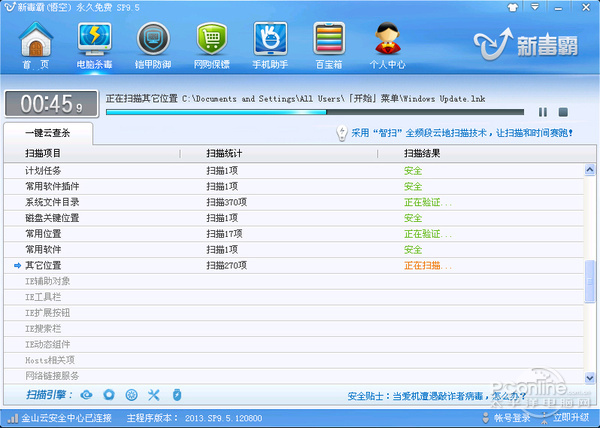Viewport: 600px width, 428px height.
Task: Select the 常用软件插件 row
Action: (x=293, y=186)
